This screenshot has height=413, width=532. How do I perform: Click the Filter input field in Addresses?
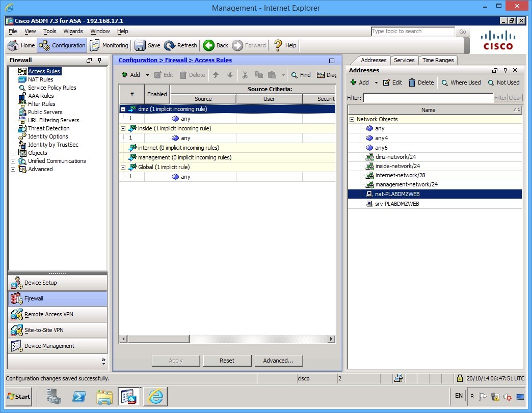(x=428, y=97)
